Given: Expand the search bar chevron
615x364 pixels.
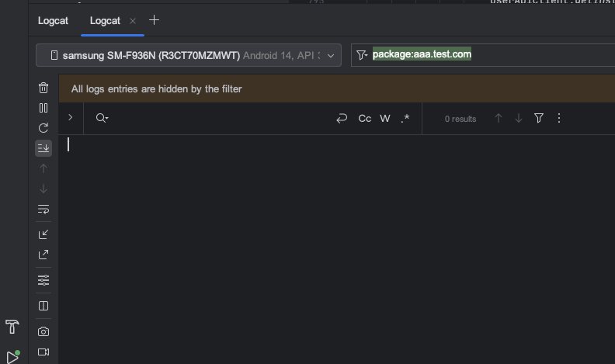Looking at the screenshot, I should (70, 117).
